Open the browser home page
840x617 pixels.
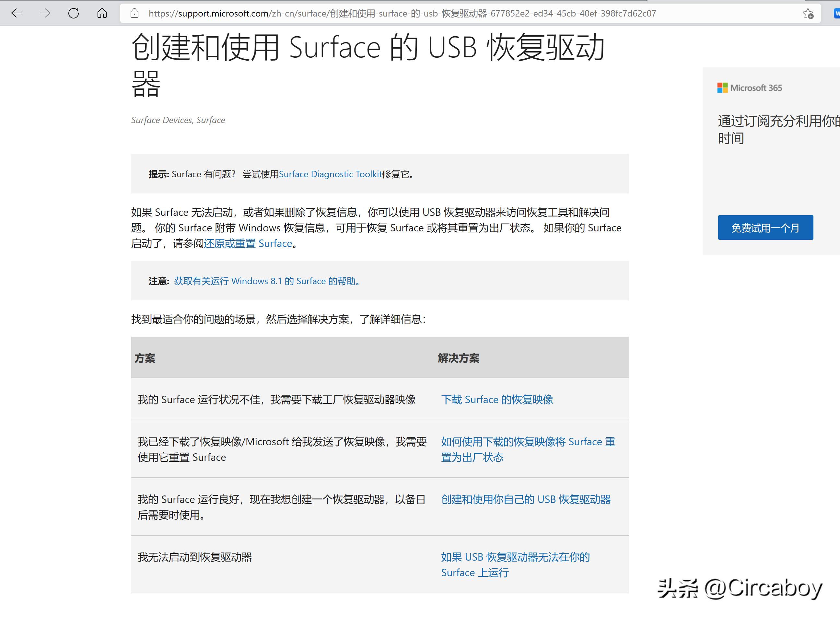point(101,13)
